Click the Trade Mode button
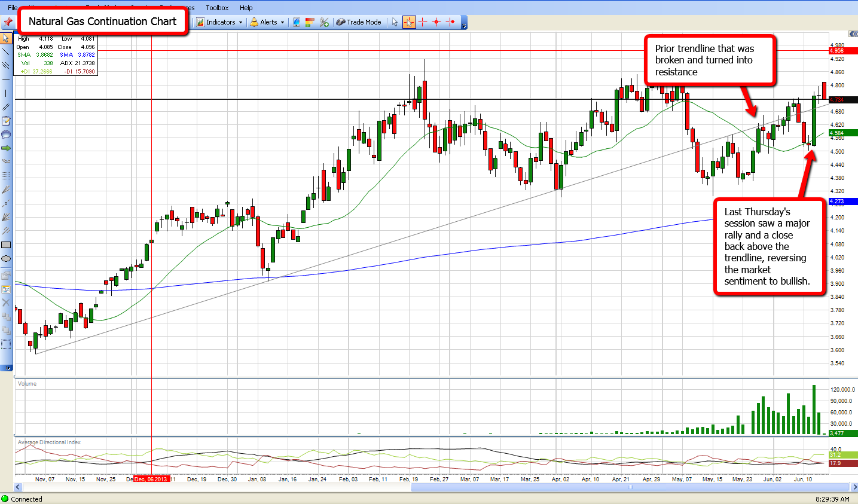Image resolution: width=858 pixels, height=504 pixels. click(x=358, y=22)
